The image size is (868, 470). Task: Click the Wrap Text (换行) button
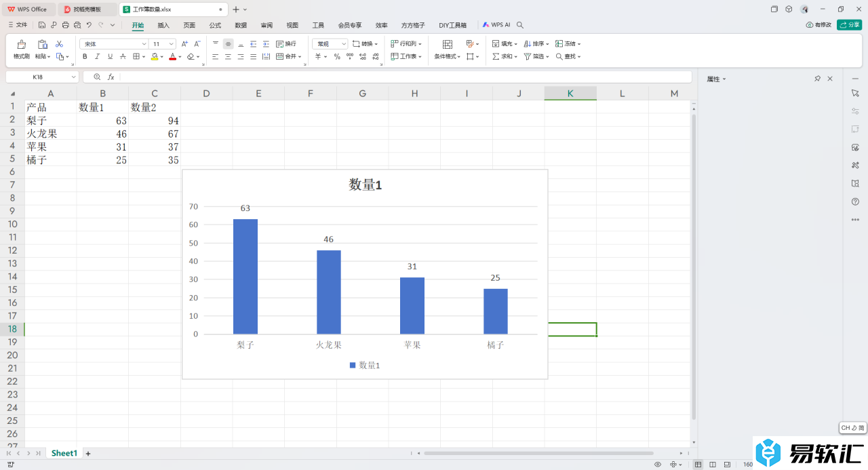point(286,43)
